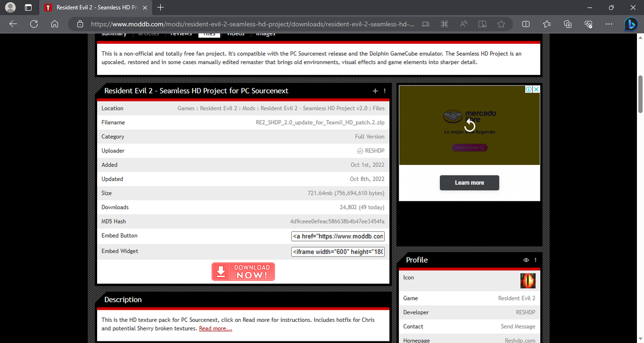Toggle the eye watch icon in Profile header

coord(526,260)
